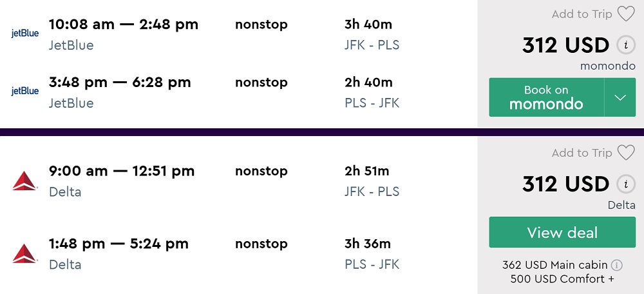The height and width of the screenshot is (294, 644).
Task: Select the JetBlue 3:48 pm — 6:28 pm flight
Action: (x=120, y=83)
